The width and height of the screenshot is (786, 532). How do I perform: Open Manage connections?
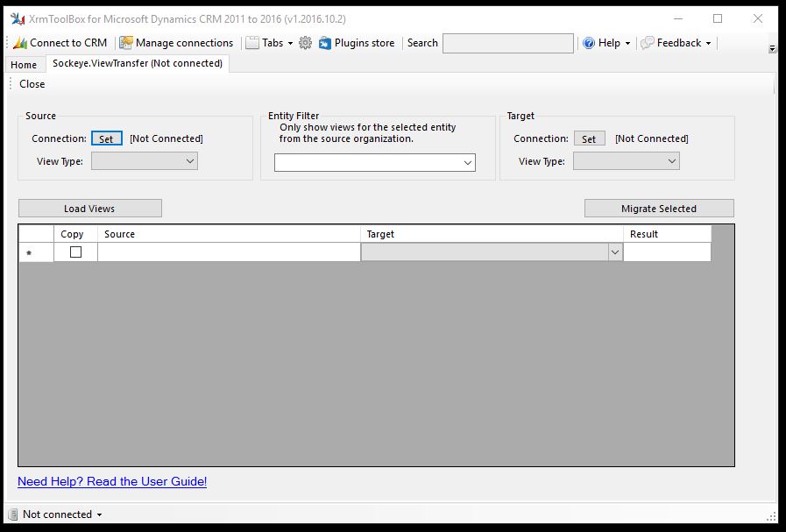coord(176,43)
